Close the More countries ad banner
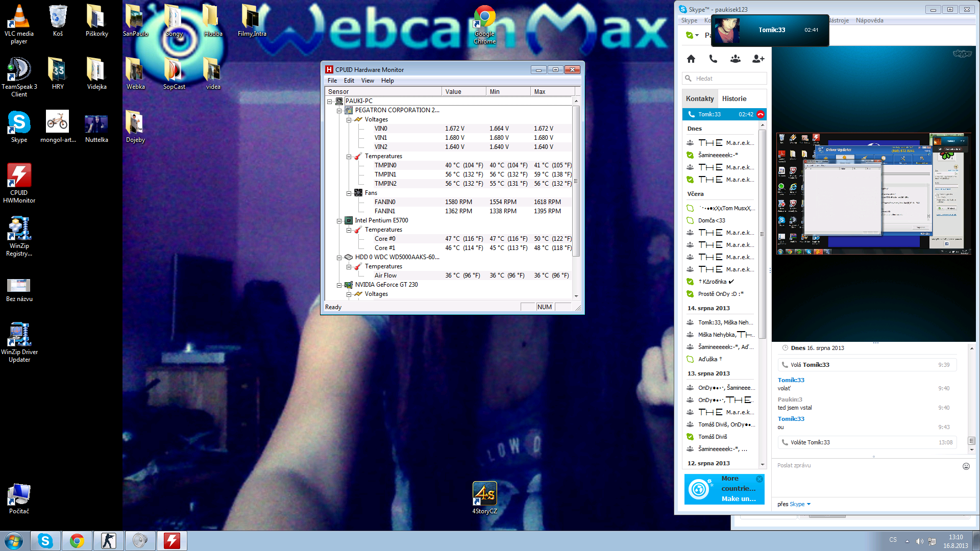Viewport: 980px width, 551px height. click(x=759, y=479)
